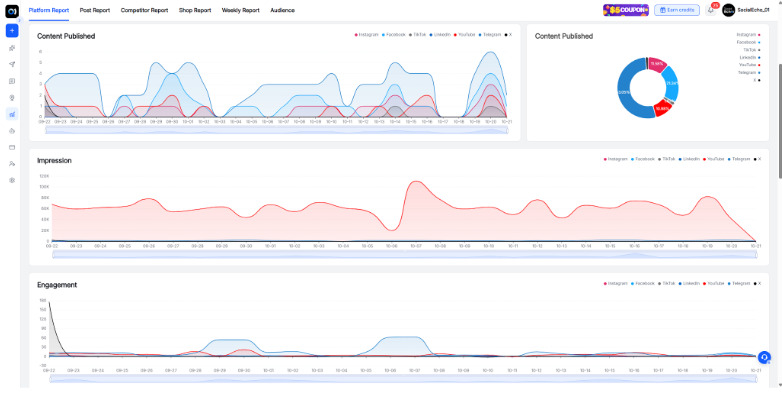Screen dimensions: 782x393
Task: Click the $5 COUPON banner
Action: tap(626, 10)
